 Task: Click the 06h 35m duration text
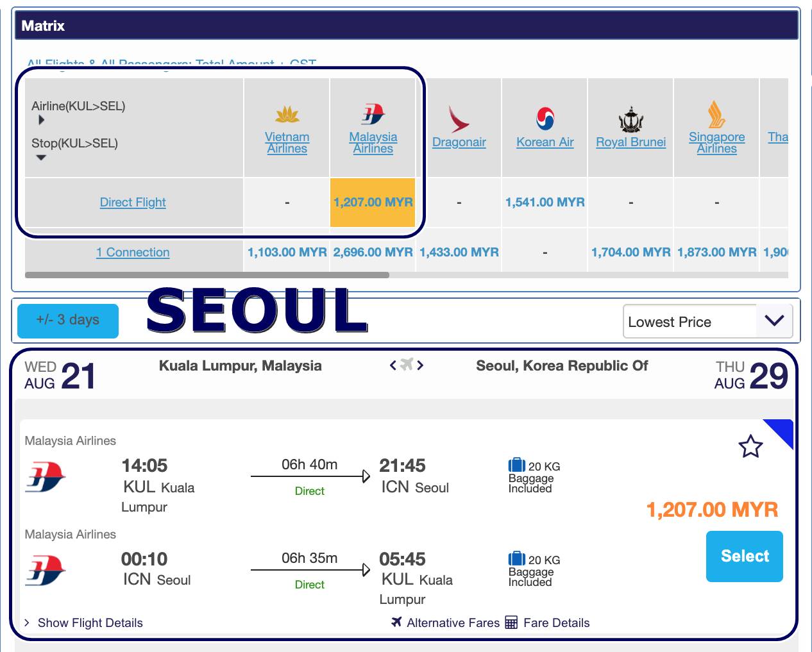[309, 558]
